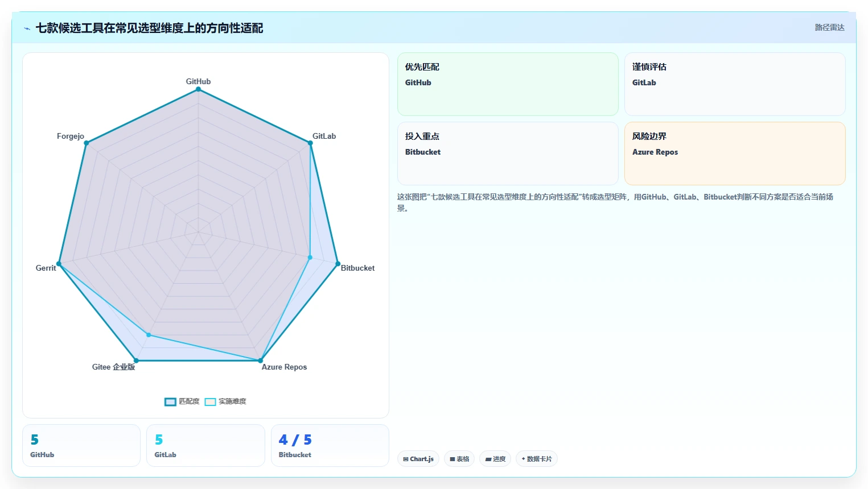868x489 pixels.
Task: Click the 路径雷达 label in header
Action: pyautogui.click(x=829, y=27)
